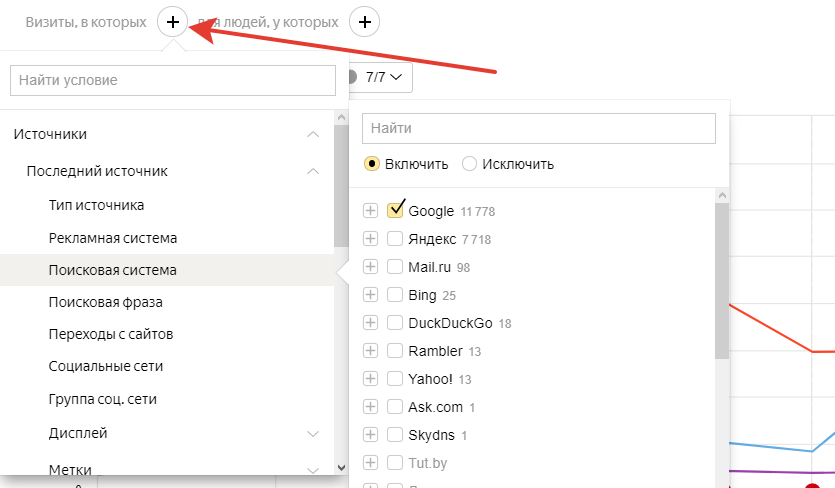Click the plus icon next to Визиты, в которых
835x488 pixels.
[x=173, y=21]
